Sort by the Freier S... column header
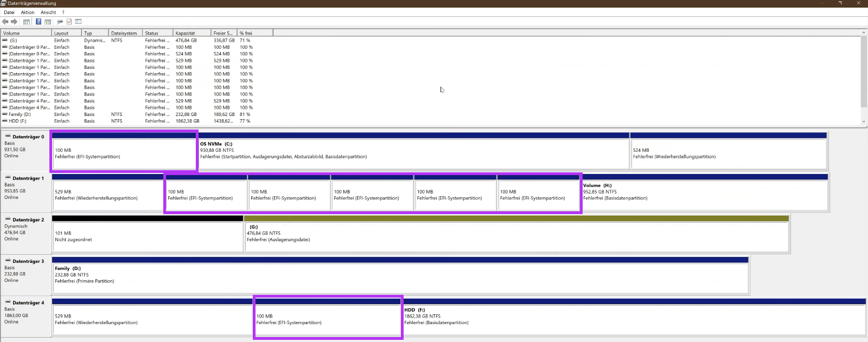The width and height of the screenshot is (868, 342). pyautogui.click(x=224, y=33)
